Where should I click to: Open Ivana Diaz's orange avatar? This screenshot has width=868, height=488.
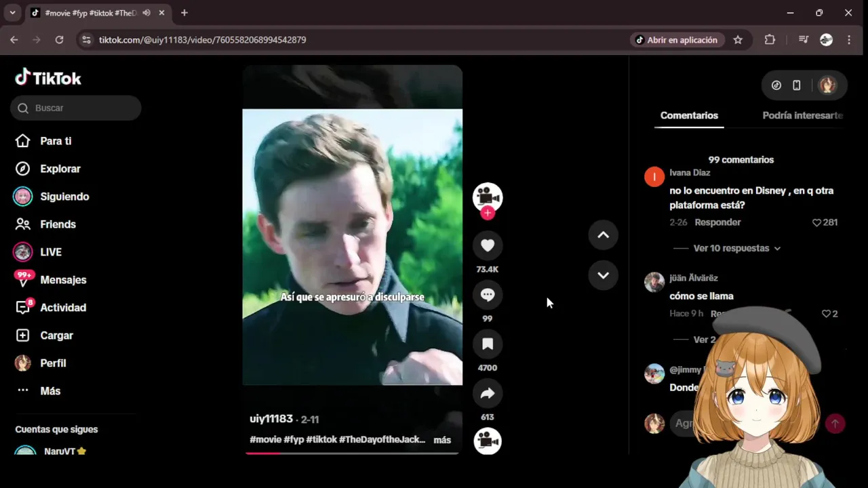coord(654,178)
